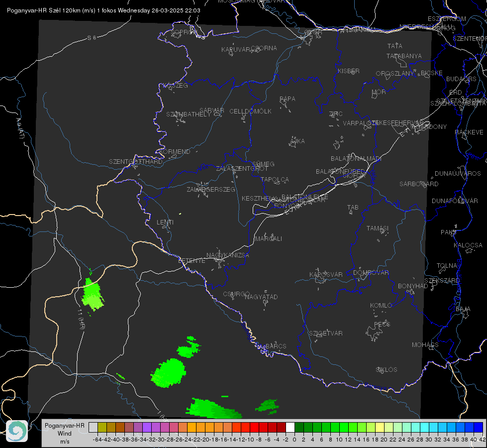The image size is (487, 448).
Task: Click the CSURGÓ town label
Action: (x=236, y=294)
